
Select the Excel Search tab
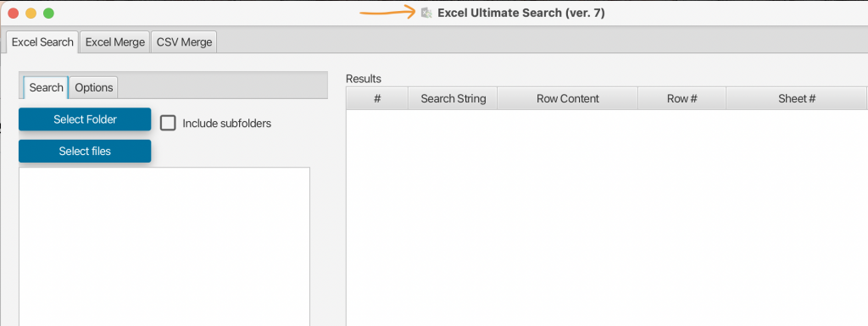[x=42, y=42]
